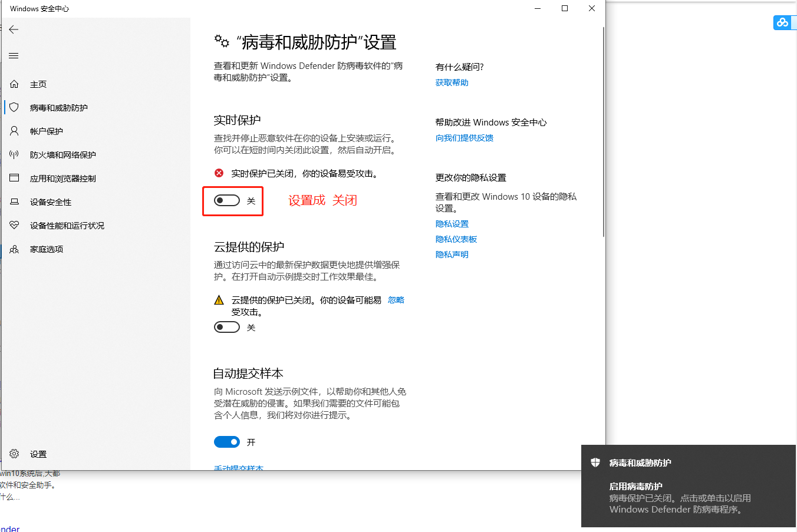Click the 实时保护已关闭 warning text
The height and width of the screenshot is (532, 797).
click(304, 173)
